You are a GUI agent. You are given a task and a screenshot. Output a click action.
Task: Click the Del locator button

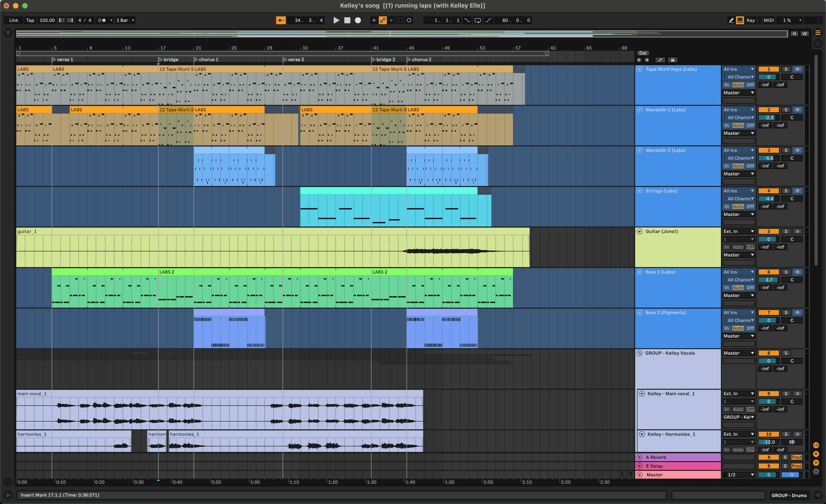click(x=643, y=53)
